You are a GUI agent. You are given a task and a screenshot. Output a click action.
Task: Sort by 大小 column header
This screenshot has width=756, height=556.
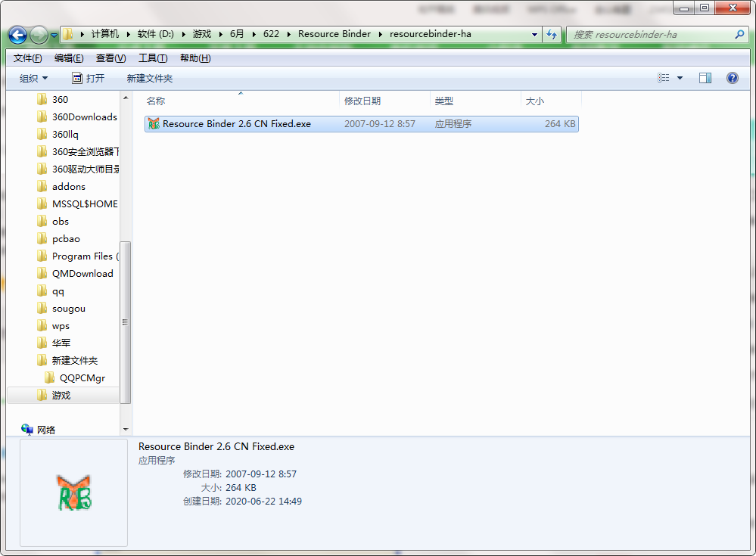tap(551, 101)
